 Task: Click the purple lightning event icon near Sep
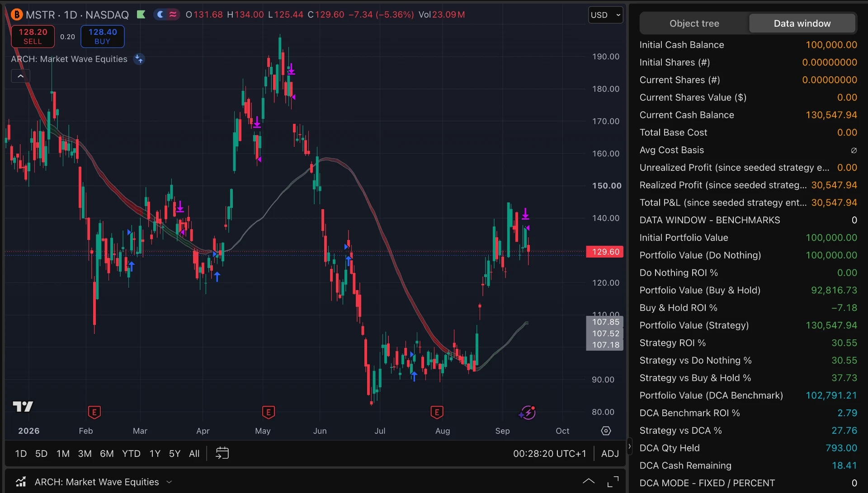coord(528,412)
